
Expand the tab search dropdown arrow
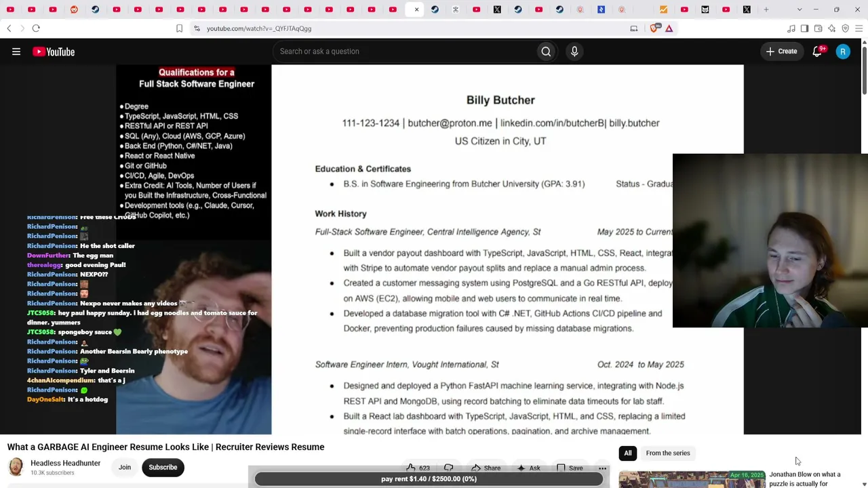800,9
